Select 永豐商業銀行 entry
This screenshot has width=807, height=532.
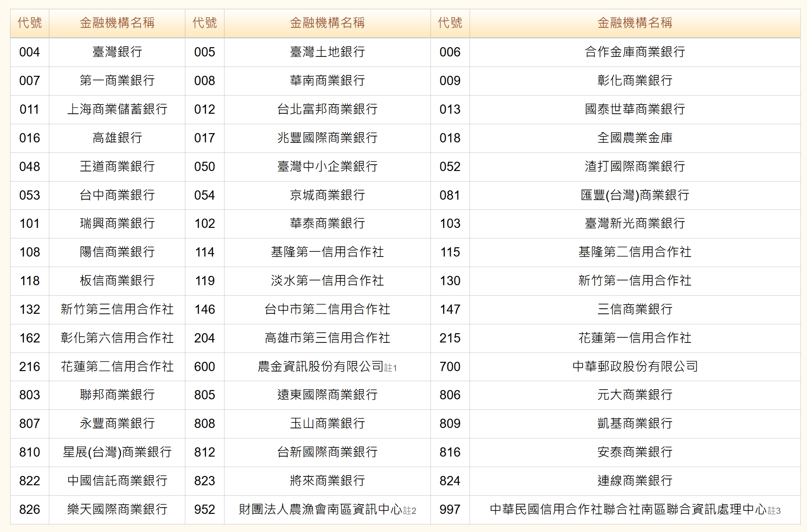click(117, 423)
